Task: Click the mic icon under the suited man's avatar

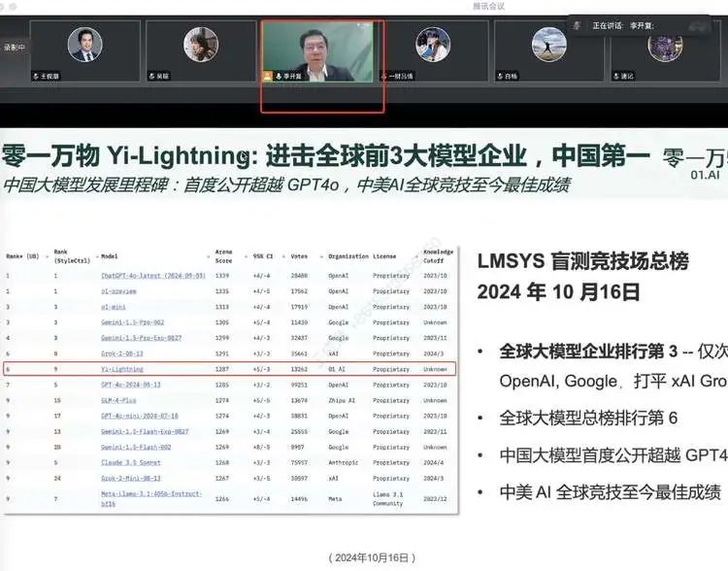Action: [36, 76]
